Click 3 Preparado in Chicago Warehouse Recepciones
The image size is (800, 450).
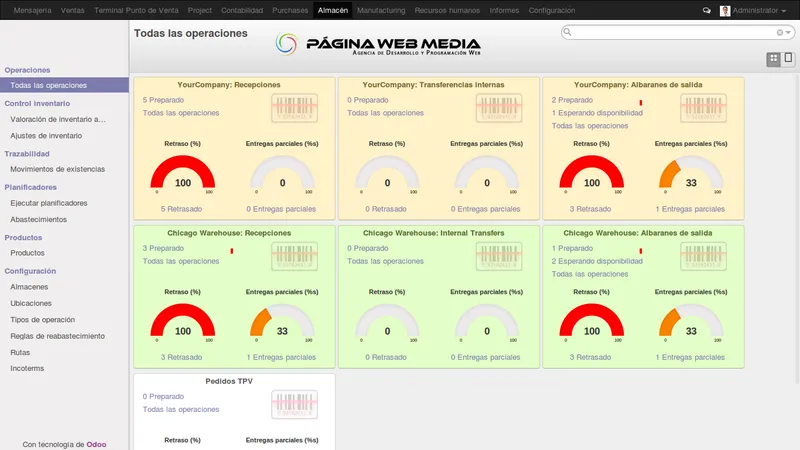(163, 248)
